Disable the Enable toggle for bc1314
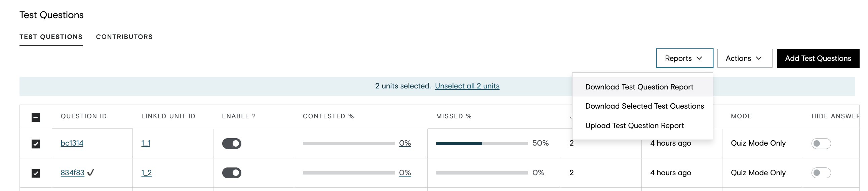 (232, 144)
